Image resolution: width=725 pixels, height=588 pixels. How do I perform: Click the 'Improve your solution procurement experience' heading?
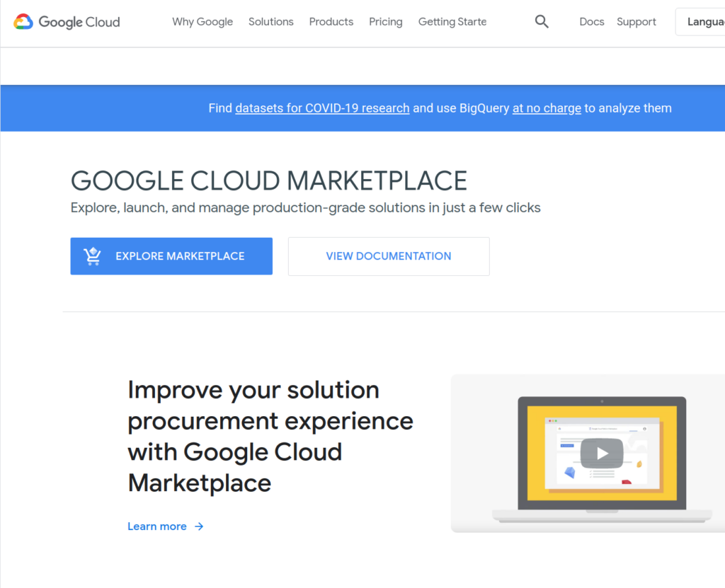click(270, 437)
